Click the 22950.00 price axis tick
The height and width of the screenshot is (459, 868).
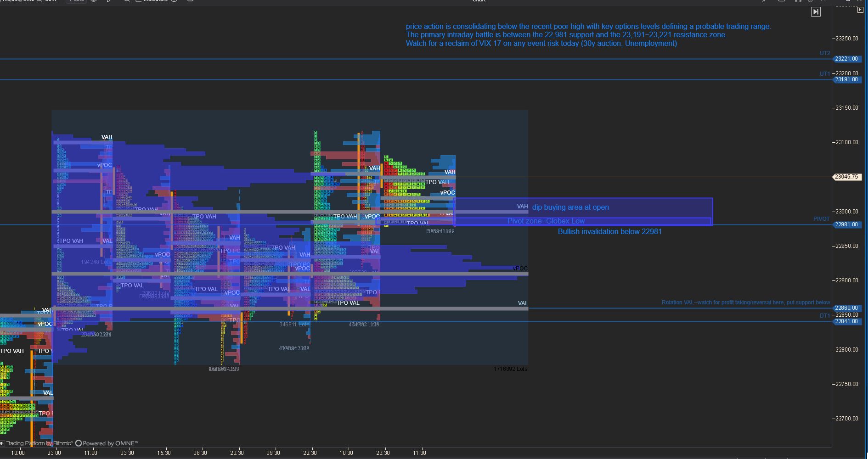pos(846,246)
